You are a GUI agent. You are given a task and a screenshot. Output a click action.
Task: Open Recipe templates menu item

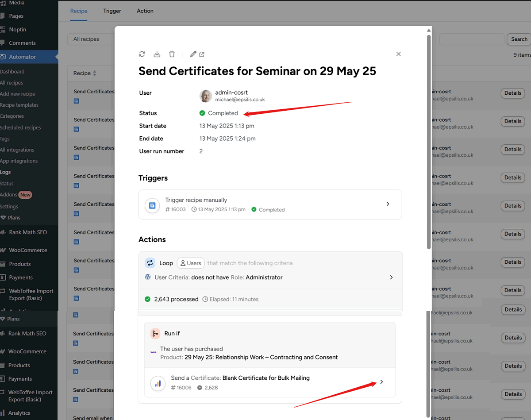point(19,105)
